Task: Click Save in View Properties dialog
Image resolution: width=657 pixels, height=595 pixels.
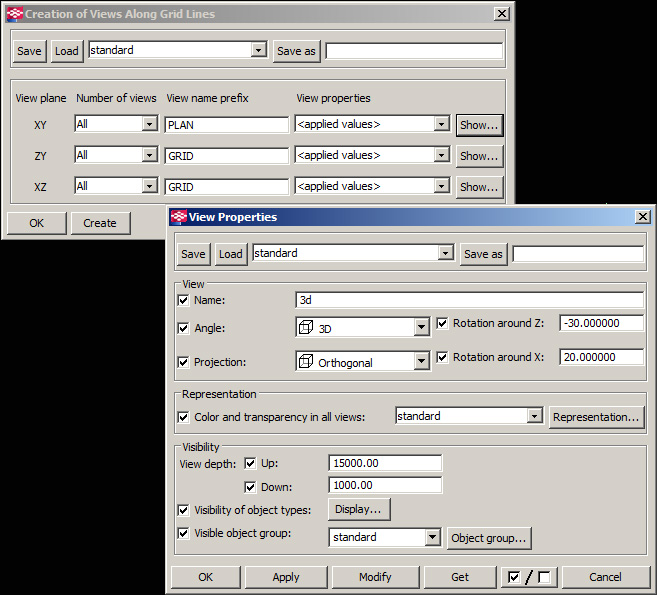Action: 193,254
